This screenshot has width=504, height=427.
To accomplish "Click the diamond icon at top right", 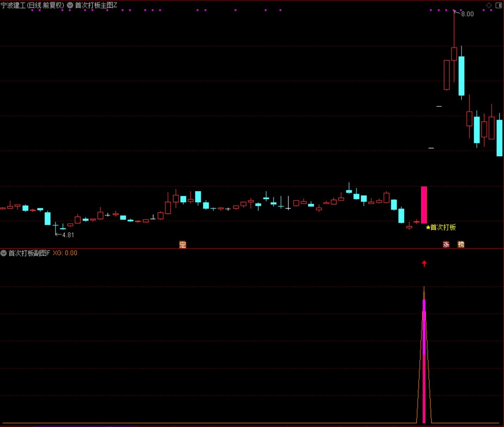I will [489, 5].
